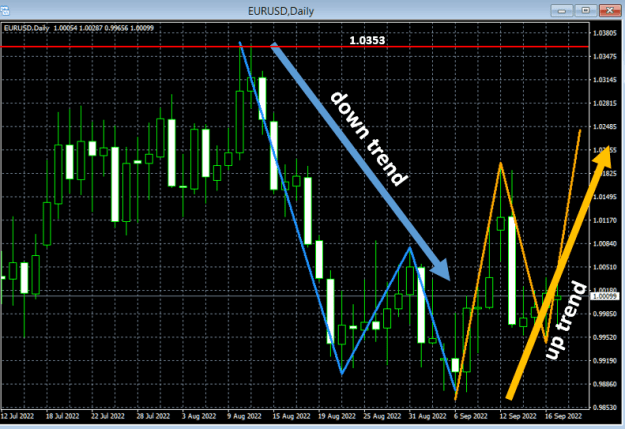Click the OHLC info line starting with EURUSD,Daily 1.00054
Viewport: 625px width, 429px height.
click(x=79, y=28)
